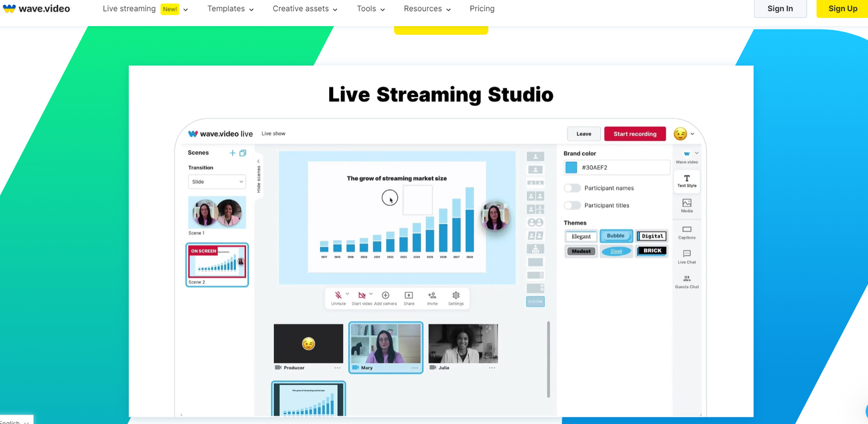Click the Leave button
Screen dimensions: 868x424
[584, 134]
